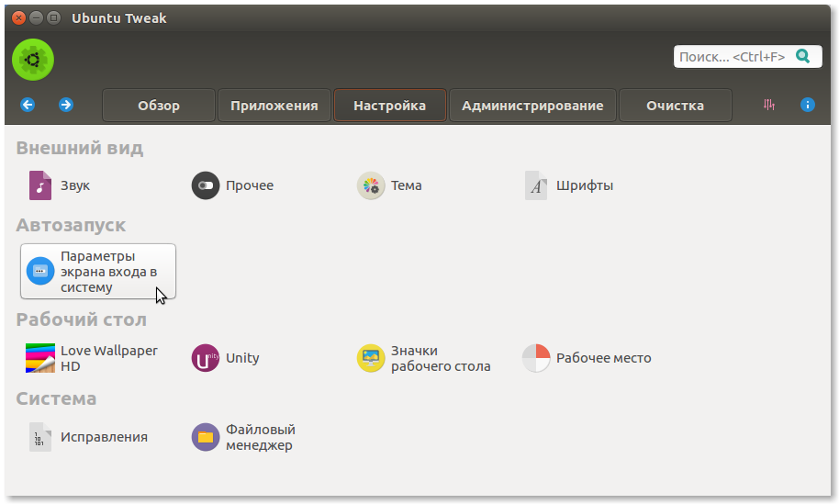Open the Unity settings icon
The height and width of the screenshot is (504, 839).
tap(206, 358)
